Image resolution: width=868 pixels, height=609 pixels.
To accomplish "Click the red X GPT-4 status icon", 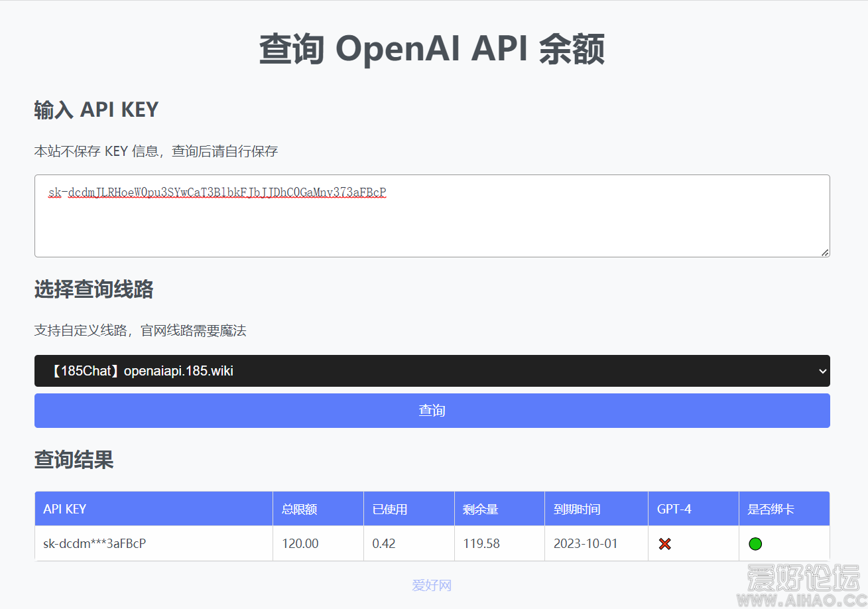I will 665,544.
